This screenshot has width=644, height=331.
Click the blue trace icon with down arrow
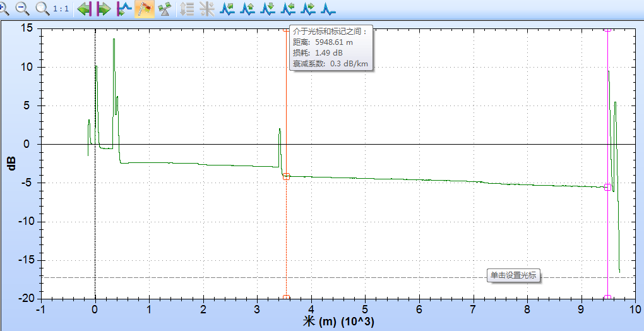pyautogui.click(x=268, y=9)
